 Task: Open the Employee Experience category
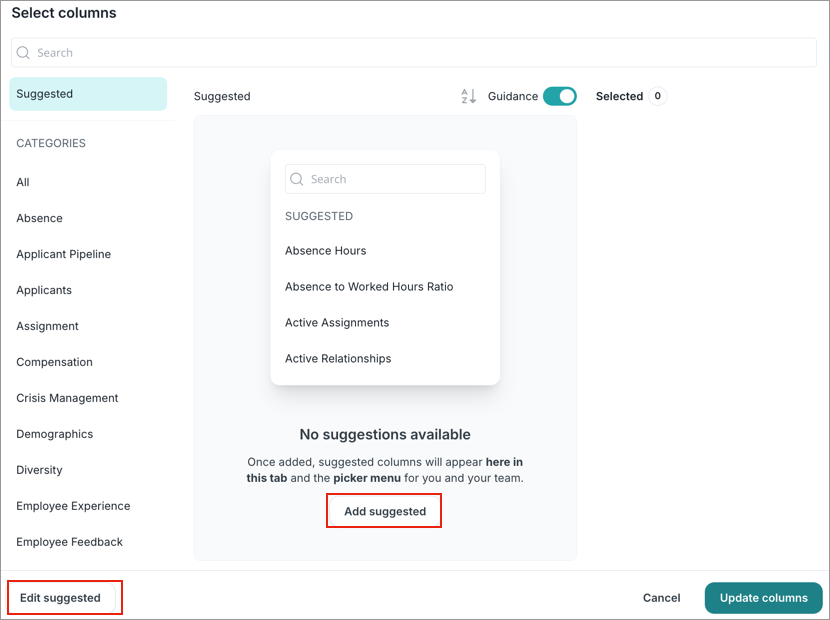73,506
